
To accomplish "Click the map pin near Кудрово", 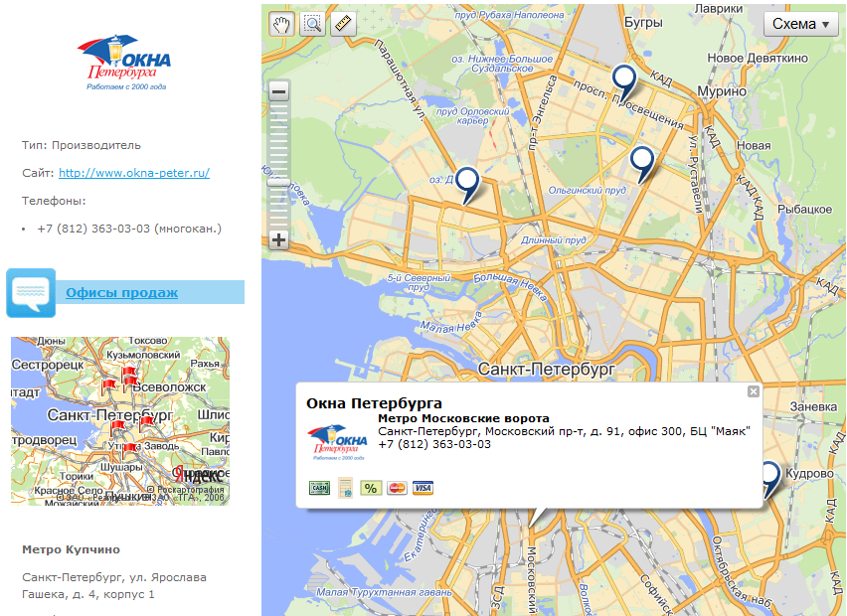I will pyautogui.click(x=770, y=480).
